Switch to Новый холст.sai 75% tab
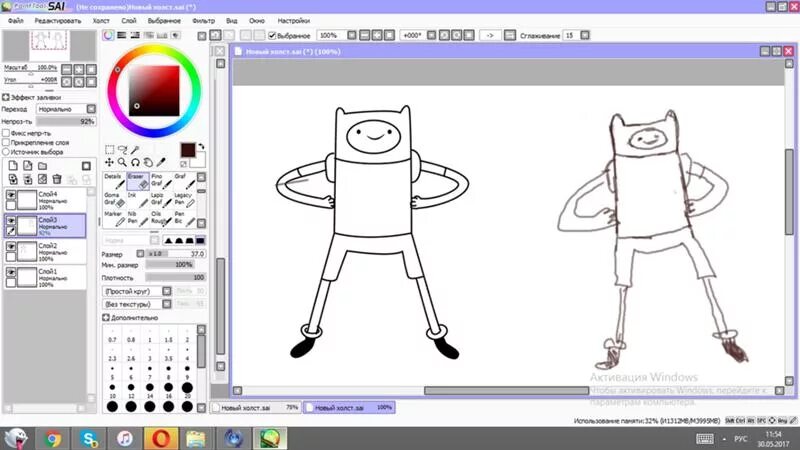 pyautogui.click(x=256, y=408)
